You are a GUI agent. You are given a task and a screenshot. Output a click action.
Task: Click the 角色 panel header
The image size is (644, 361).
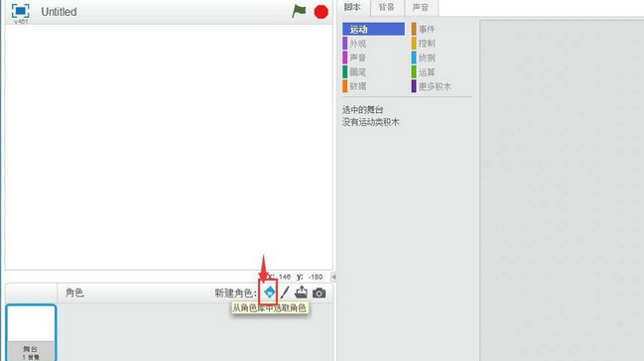pos(74,293)
